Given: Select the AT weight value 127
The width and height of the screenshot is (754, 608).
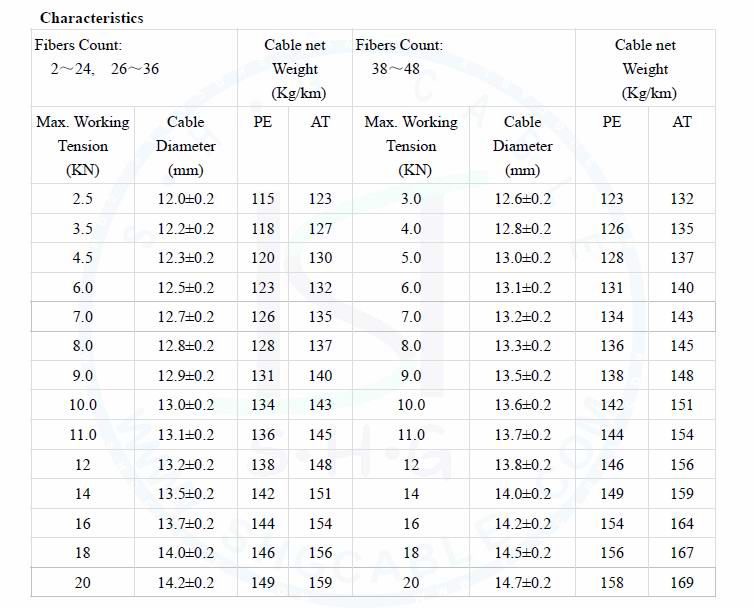Looking at the screenshot, I should (321, 229).
